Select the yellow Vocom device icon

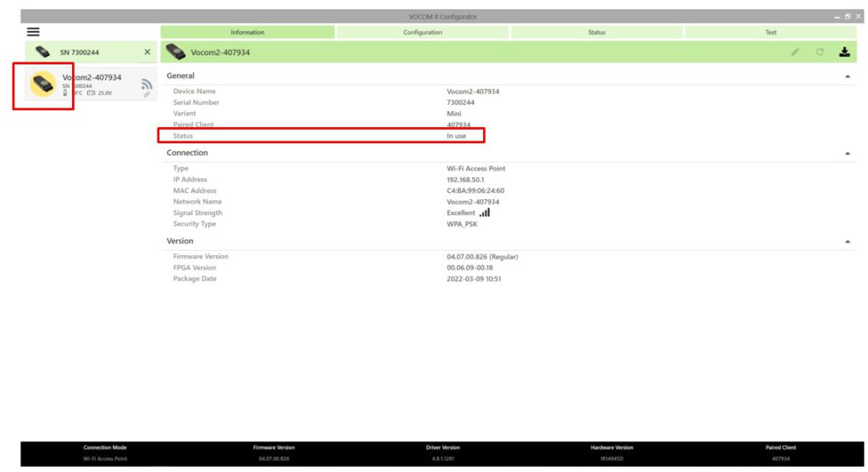pos(43,84)
